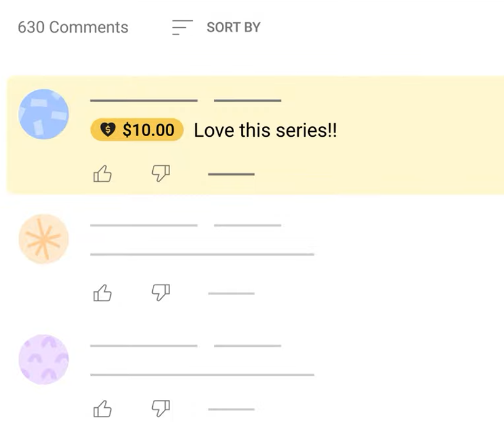Open the blue confetti avatar profile
The width and height of the screenshot is (504, 422).
[43, 114]
